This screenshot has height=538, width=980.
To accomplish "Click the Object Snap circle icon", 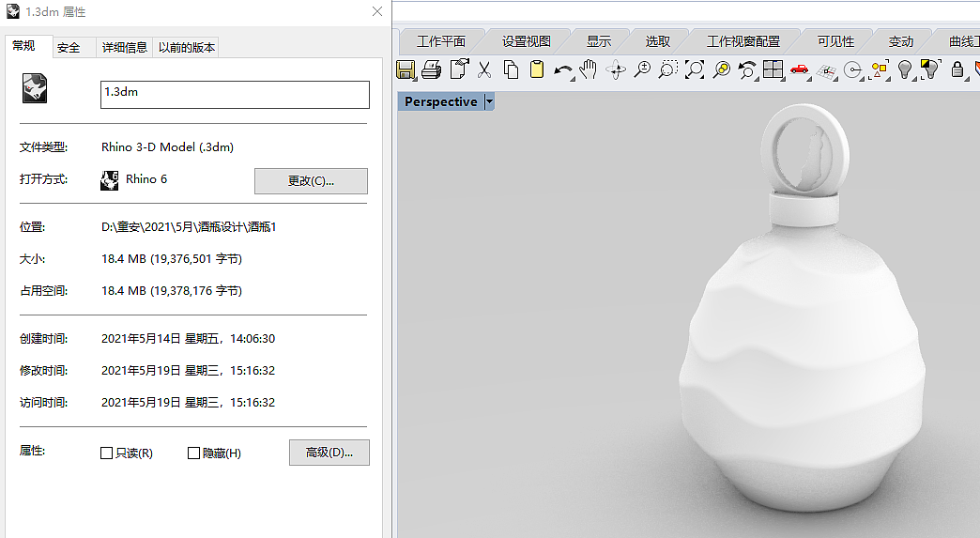I will pos(853,70).
